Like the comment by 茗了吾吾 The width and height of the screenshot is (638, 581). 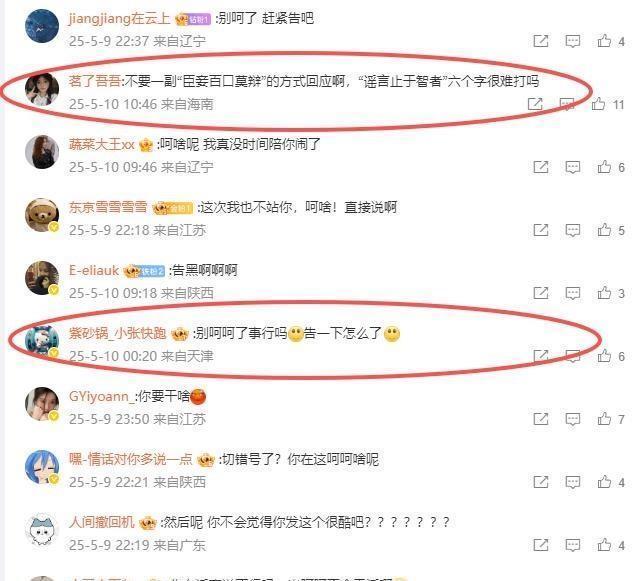(x=598, y=104)
